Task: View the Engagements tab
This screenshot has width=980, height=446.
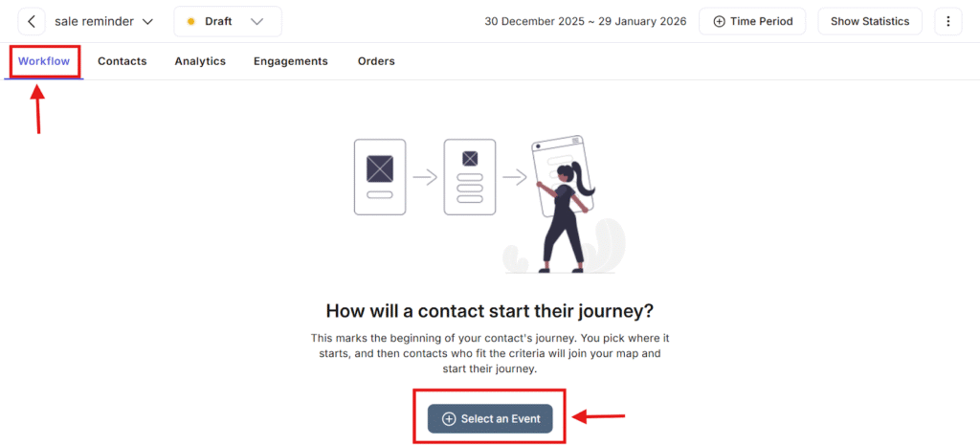Action: coord(291,61)
